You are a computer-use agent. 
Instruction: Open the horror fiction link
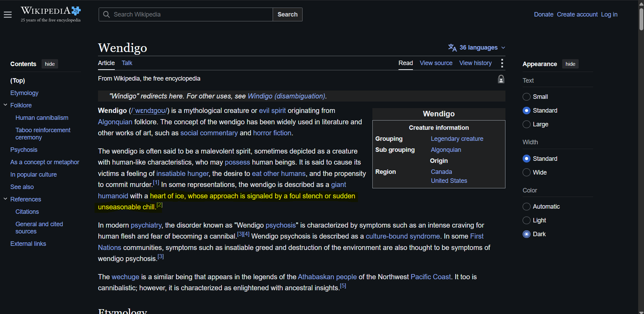point(272,133)
